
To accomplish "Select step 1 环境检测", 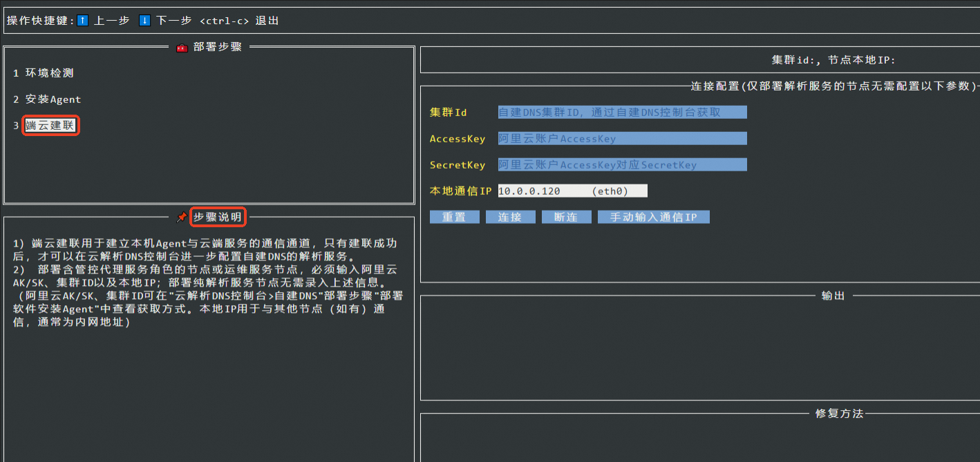I will pos(43,73).
